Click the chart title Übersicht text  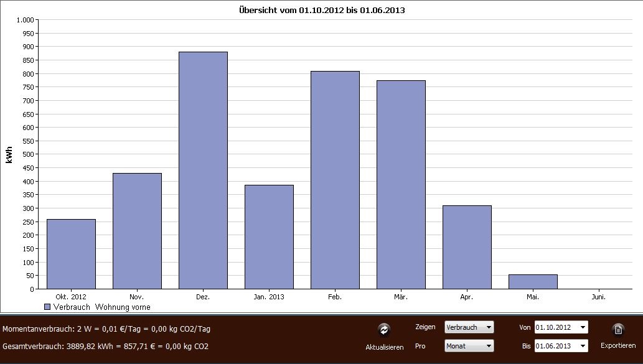click(322, 11)
